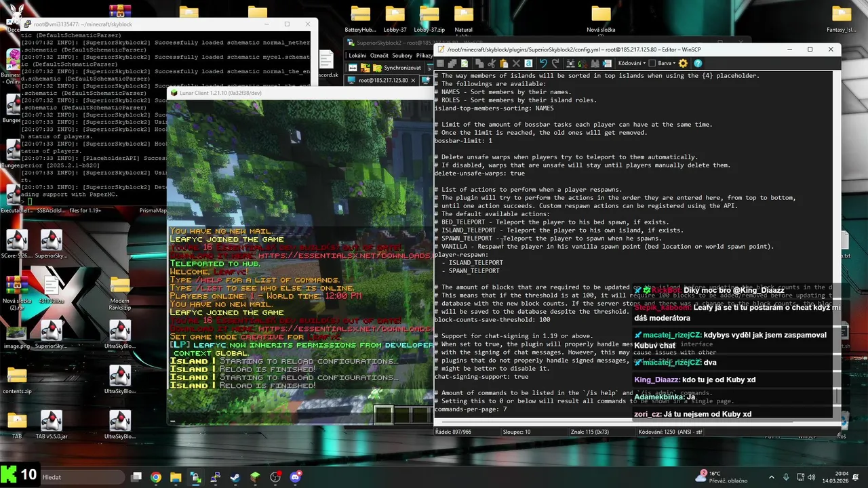Click the Paste clipboard icon in editor toolbar
The height and width of the screenshot is (488, 868).
504,63
